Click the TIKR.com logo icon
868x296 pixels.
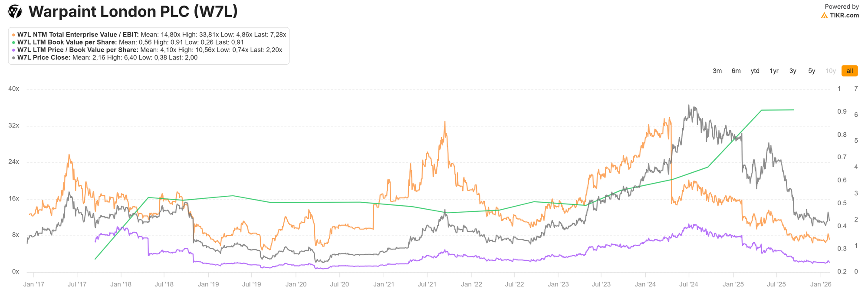(x=824, y=16)
